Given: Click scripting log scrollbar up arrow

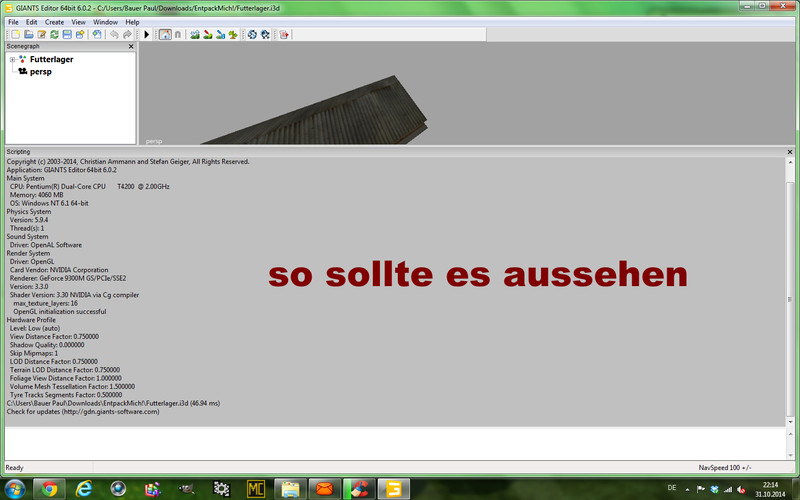Looking at the screenshot, I should [x=790, y=162].
